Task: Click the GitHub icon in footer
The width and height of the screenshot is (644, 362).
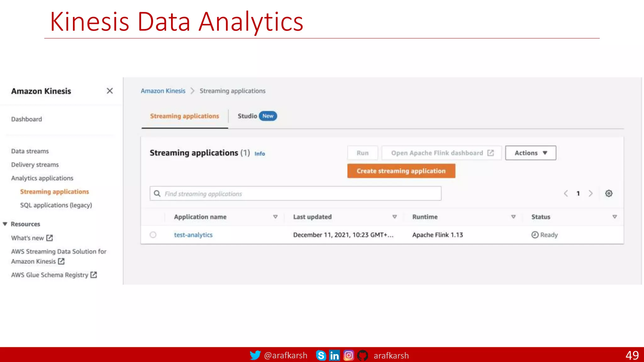Action: pos(363,355)
